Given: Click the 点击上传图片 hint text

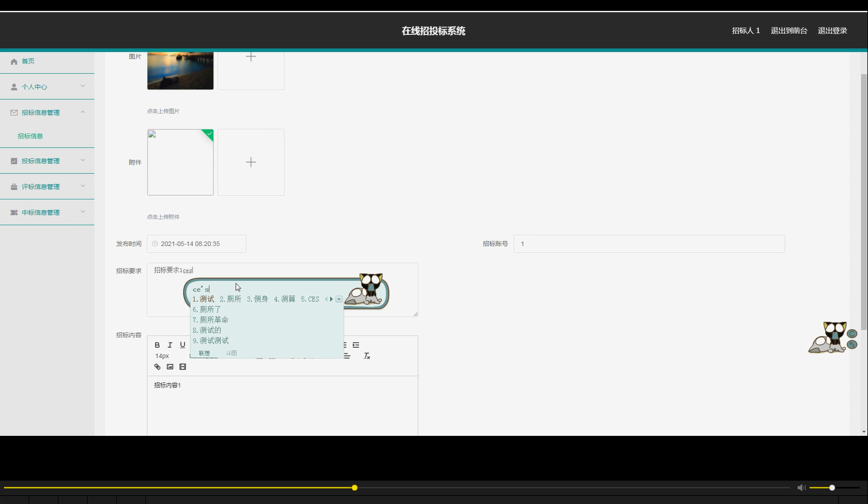Looking at the screenshot, I should coord(163,111).
